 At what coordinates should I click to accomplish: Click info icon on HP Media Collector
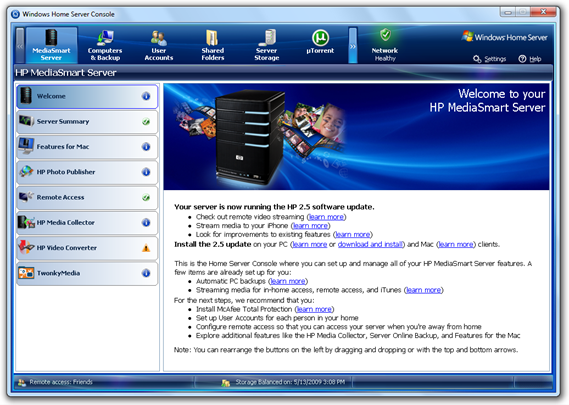point(146,222)
